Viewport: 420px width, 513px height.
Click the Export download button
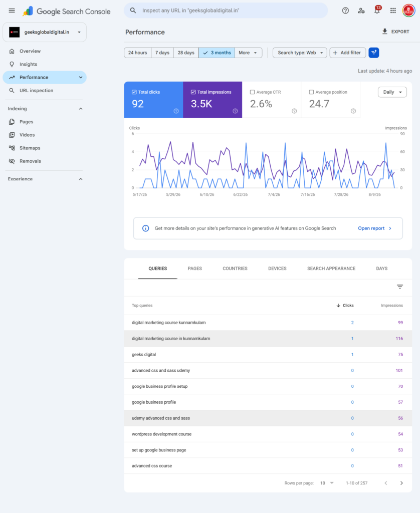point(395,32)
